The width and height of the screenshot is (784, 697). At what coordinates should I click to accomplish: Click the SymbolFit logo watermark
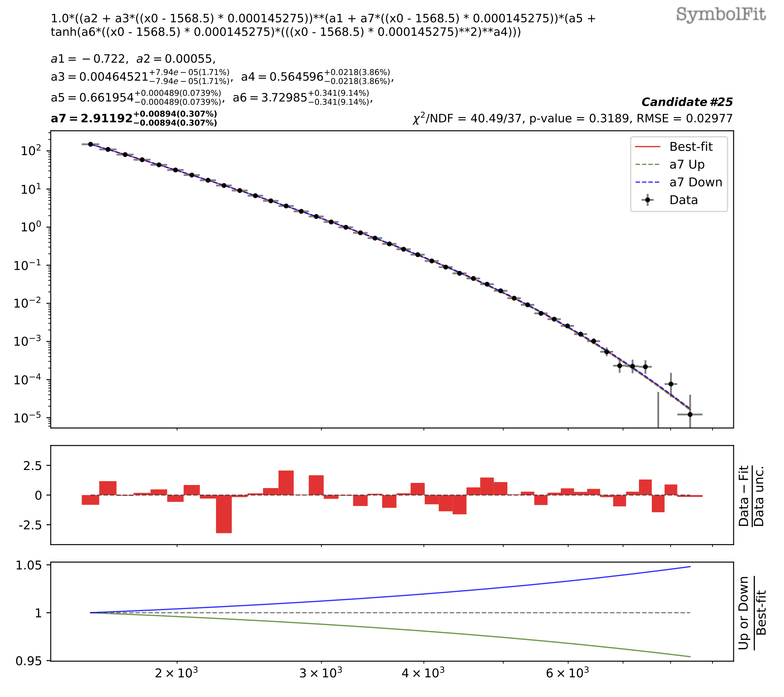(x=720, y=15)
